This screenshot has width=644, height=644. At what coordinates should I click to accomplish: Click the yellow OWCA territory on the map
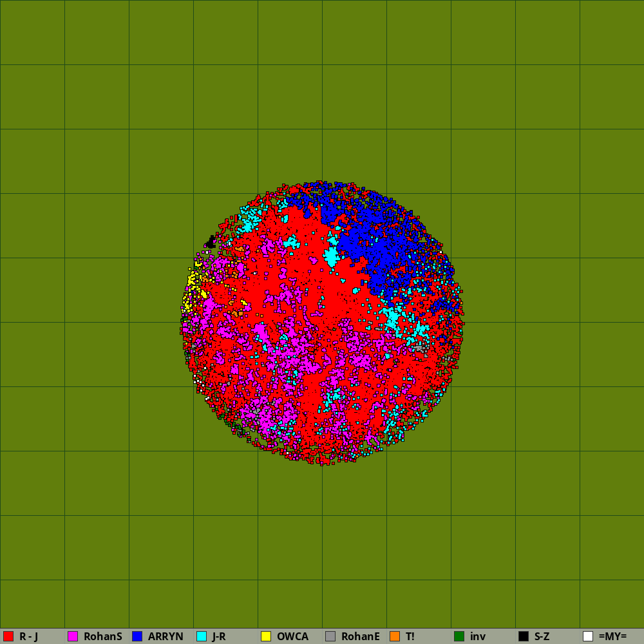point(192,281)
